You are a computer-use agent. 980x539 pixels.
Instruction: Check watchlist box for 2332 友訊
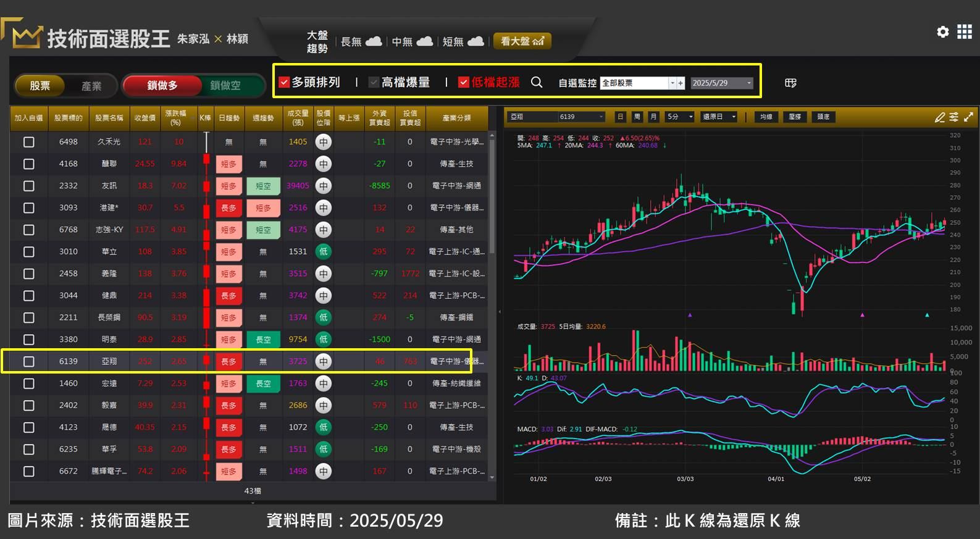click(28, 186)
